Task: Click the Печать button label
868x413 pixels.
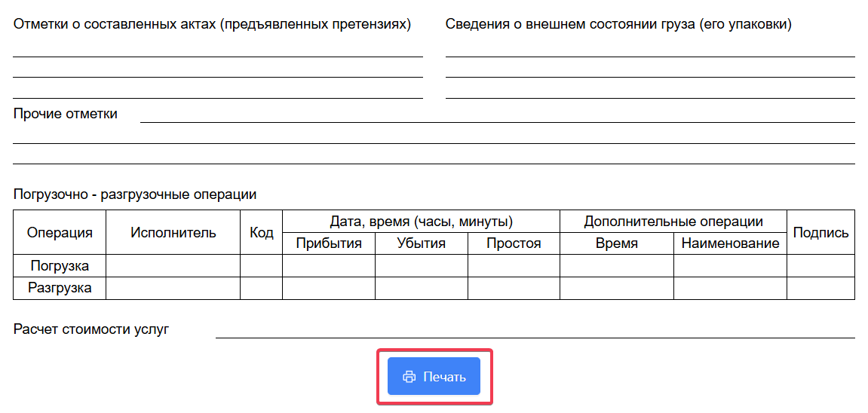Action: 444,377
